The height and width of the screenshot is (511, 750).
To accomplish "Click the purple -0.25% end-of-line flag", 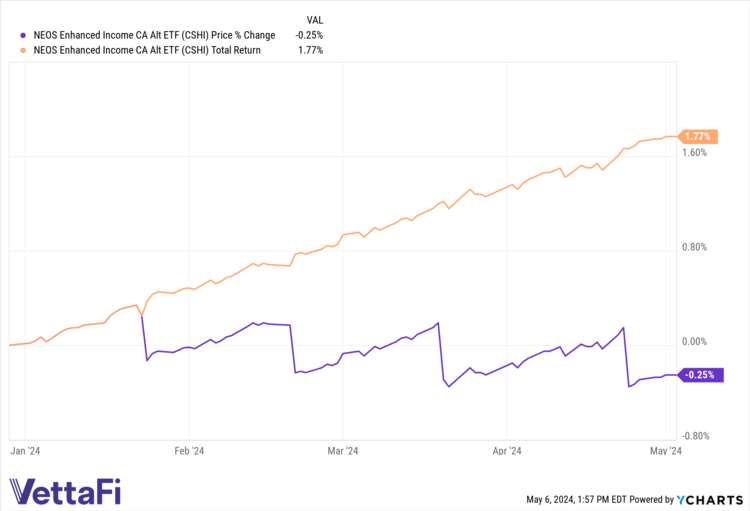I will point(700,375).
